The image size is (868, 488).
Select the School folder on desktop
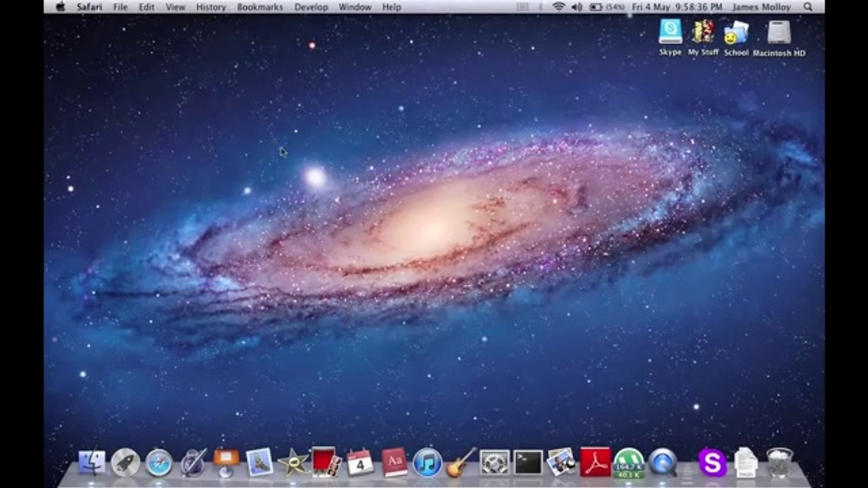click(x=736, y=38)
